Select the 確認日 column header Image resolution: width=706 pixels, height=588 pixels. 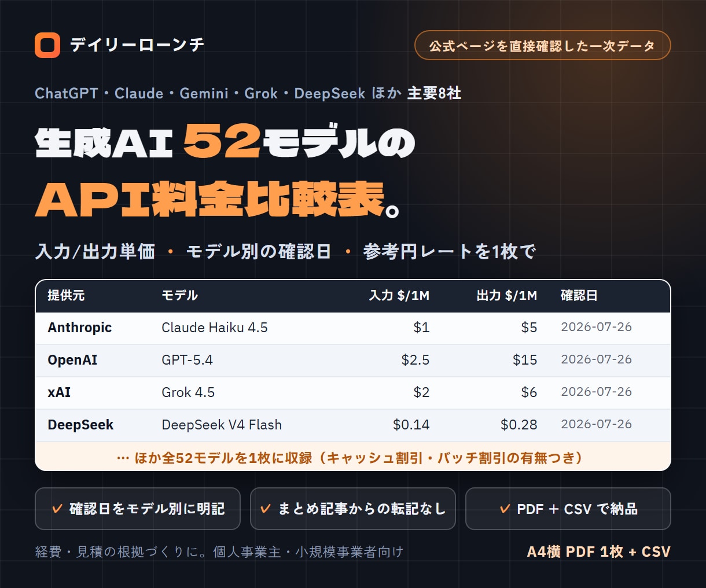[579, 296]
